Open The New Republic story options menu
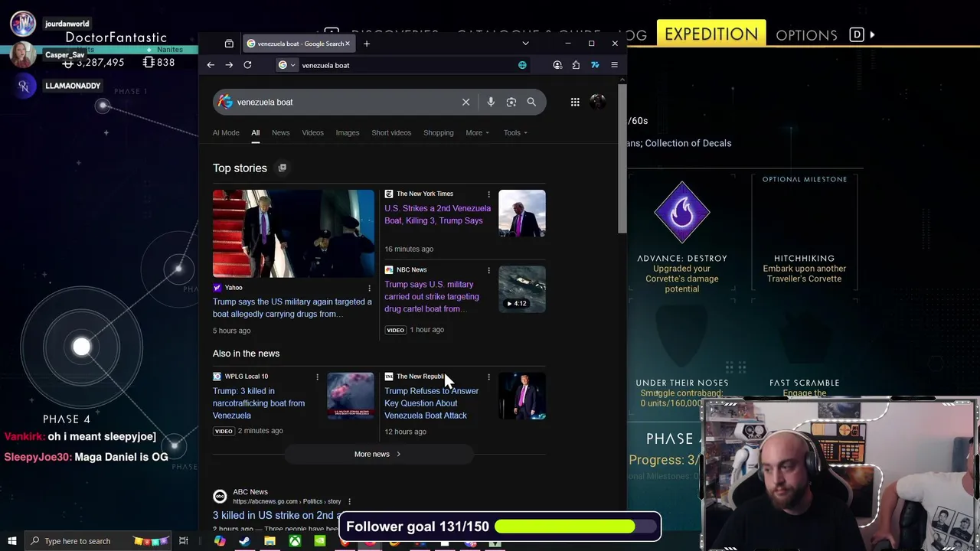Viewport: 980px width, 551px height. pyautogui.click(x=488, y=377)
